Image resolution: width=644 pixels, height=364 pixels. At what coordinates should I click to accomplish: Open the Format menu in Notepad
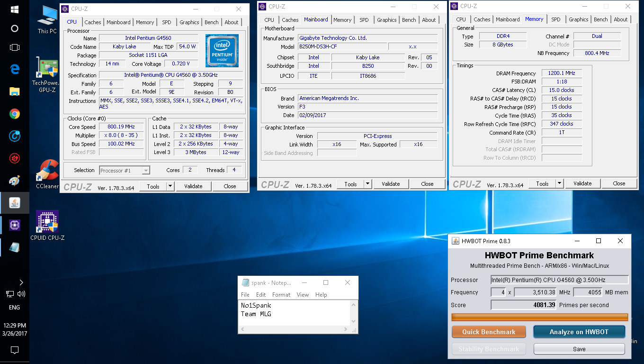281,295
